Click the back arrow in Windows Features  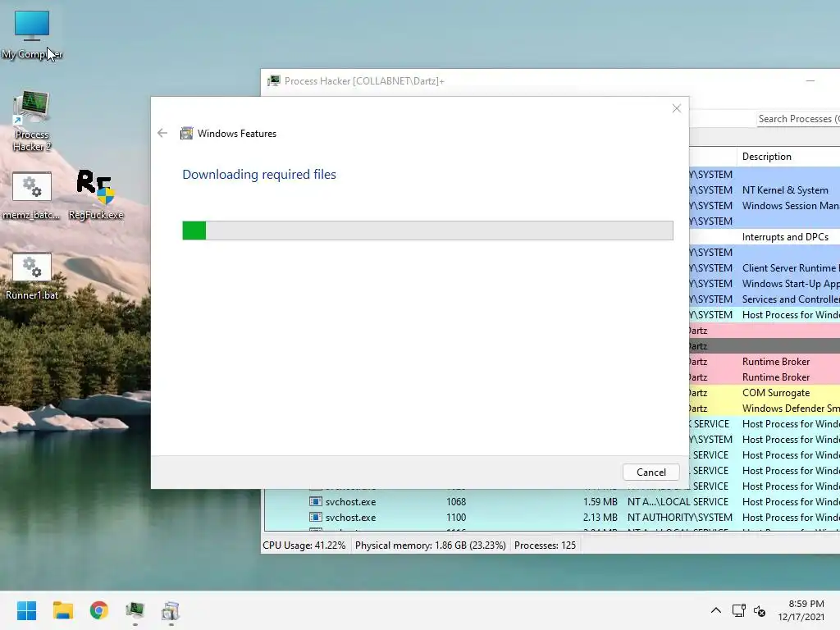coord(162,133)
